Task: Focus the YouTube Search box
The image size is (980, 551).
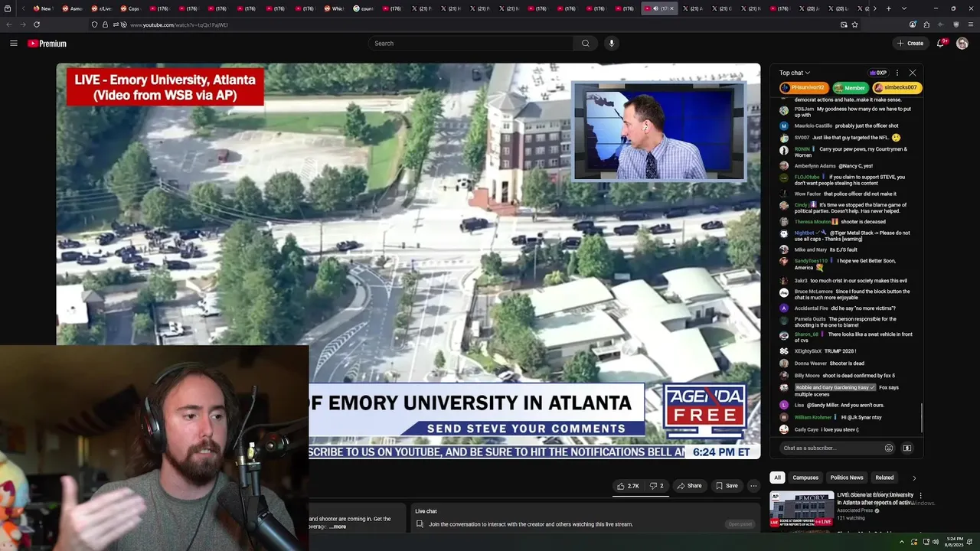Action: click(x=471, y=44)
